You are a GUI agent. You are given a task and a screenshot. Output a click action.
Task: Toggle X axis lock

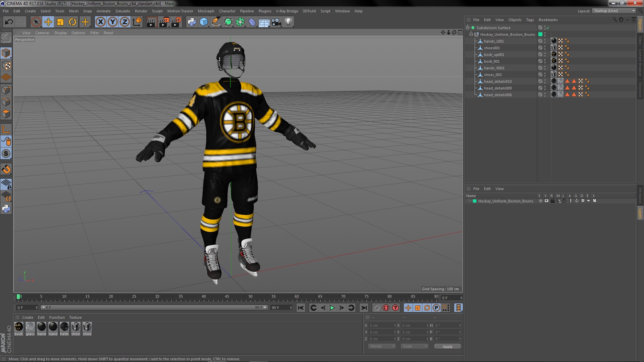coord(100,22)
